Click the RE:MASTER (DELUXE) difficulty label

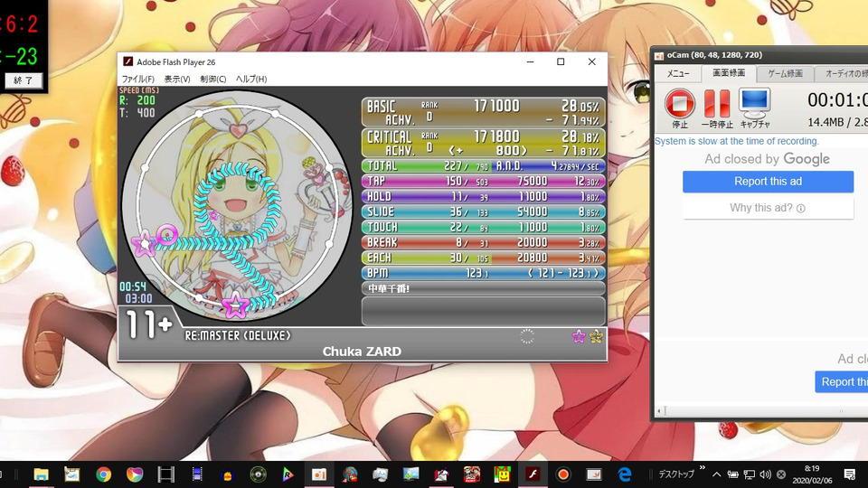coord(238,335)
